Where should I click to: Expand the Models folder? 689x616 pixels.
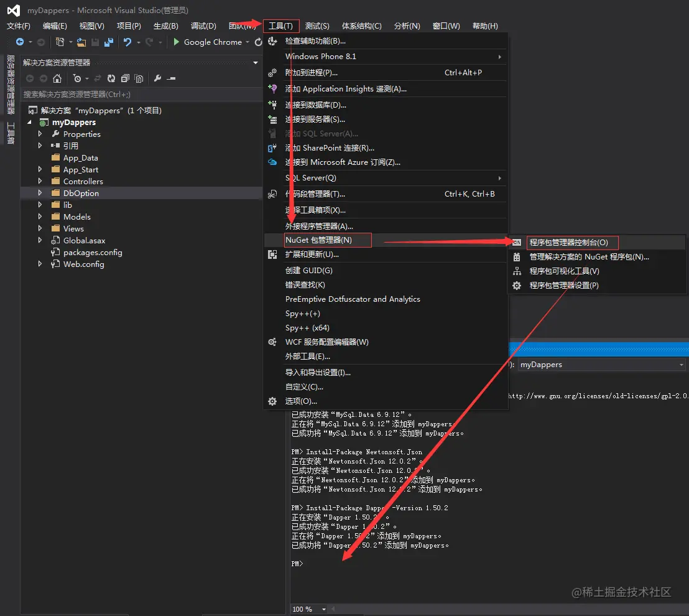click(40, 217)
